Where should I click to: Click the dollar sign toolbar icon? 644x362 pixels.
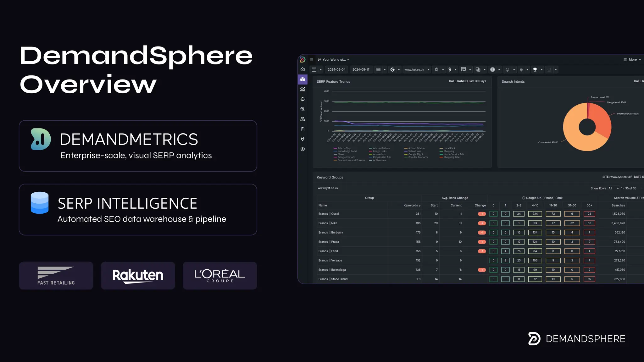pyautogui.click(x=450, y=70)
